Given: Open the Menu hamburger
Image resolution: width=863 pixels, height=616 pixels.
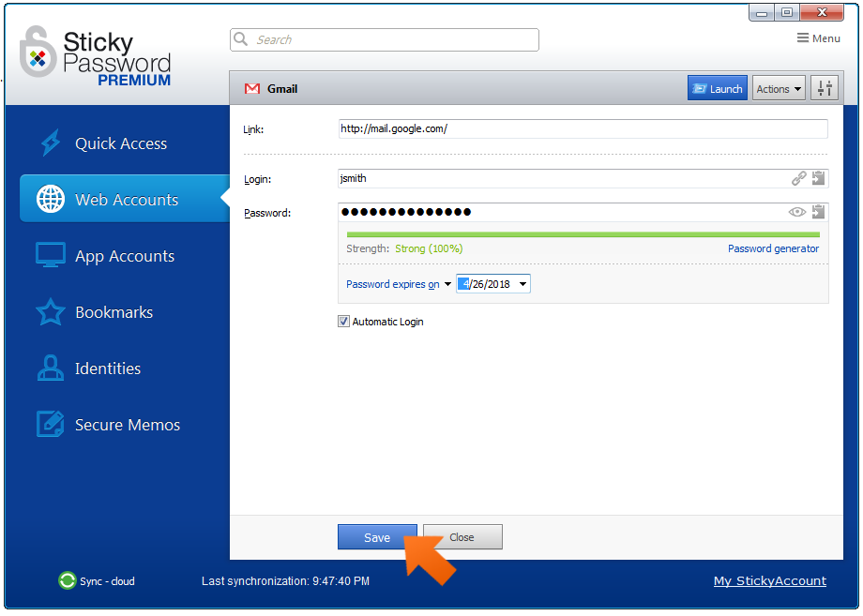Looking at the screenshot, I should pos(818,38).
